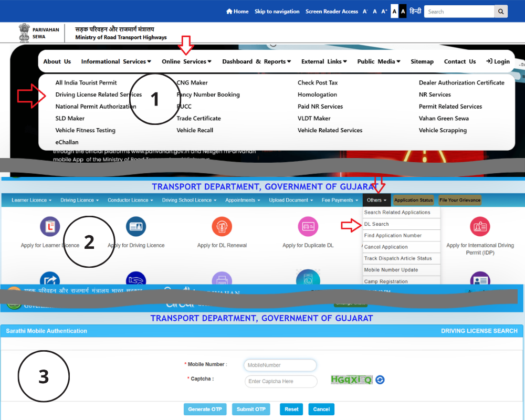Click the Apply for Driving Licence icon
This screenshot has width=525, height=420.
136,226
